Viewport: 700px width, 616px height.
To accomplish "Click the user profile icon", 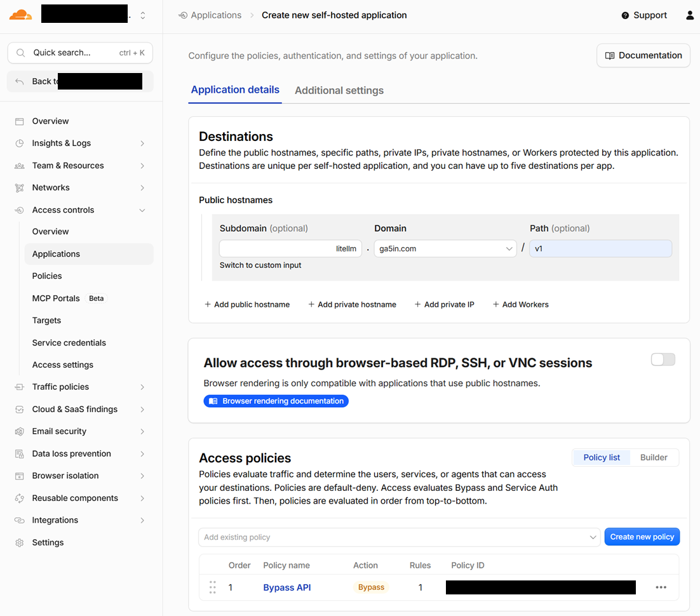I will 690,16.
